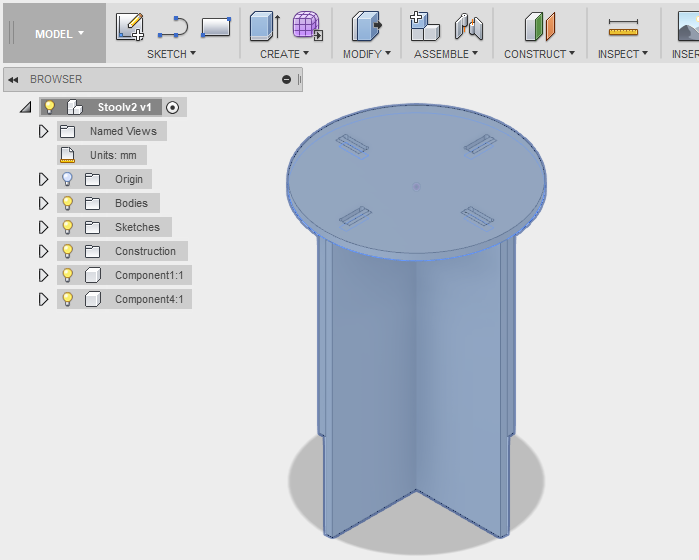Open the SKETCH menu
This screenshot has height=560, width=699.
tap(172, 54)
